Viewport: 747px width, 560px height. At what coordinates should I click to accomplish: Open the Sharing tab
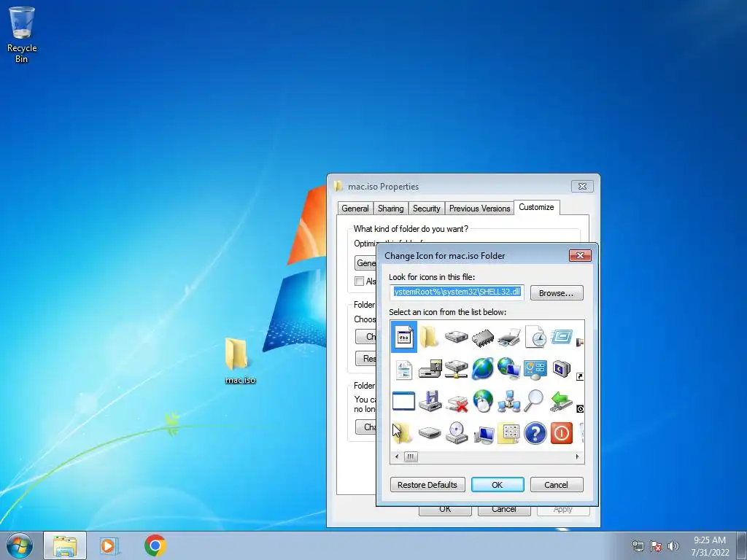point(391,208)
